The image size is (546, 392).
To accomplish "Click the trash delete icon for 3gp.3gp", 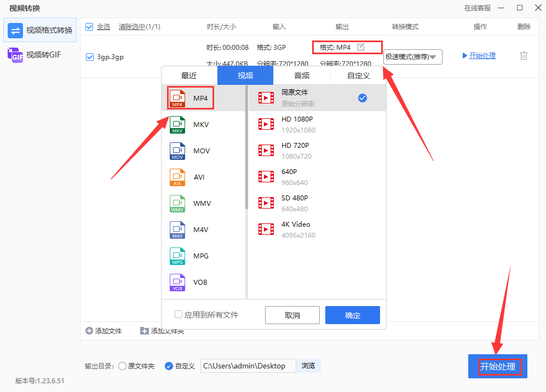I will (x=524, y=55).
